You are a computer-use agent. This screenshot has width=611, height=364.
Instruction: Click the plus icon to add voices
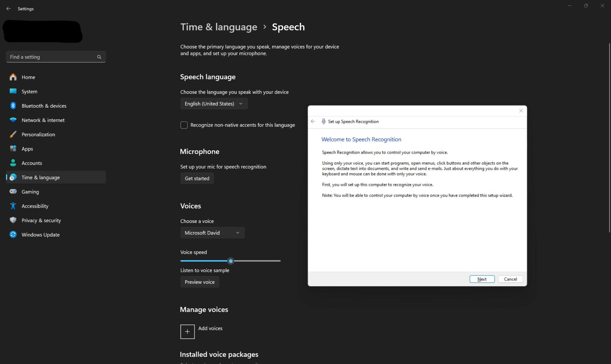point(187,331)
